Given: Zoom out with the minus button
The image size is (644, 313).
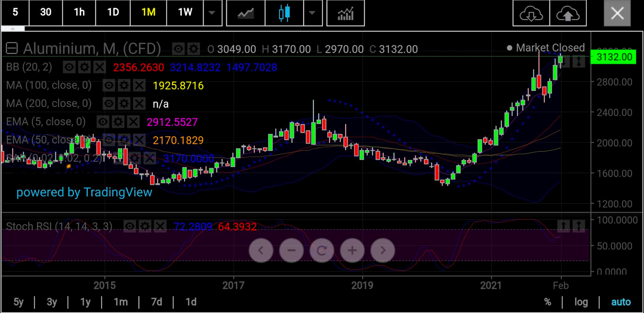Looking at the screenshot, I should [x=291, y=251].
